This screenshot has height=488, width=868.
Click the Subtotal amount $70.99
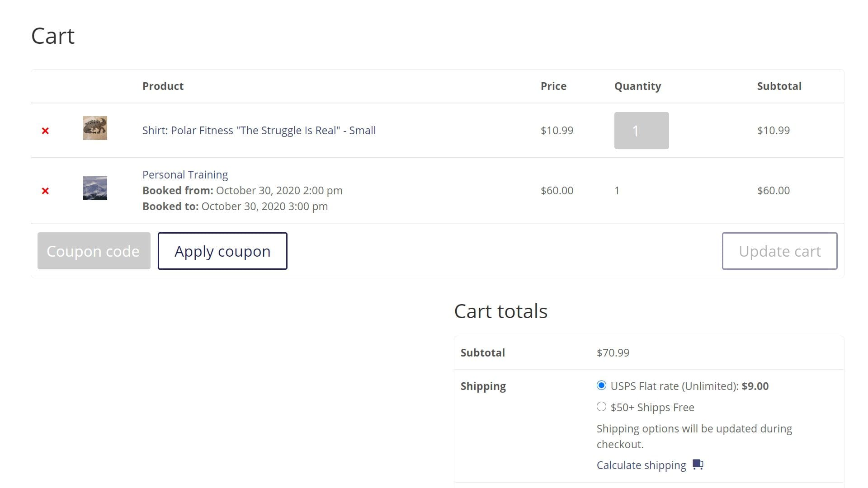[x=613, y=352]
